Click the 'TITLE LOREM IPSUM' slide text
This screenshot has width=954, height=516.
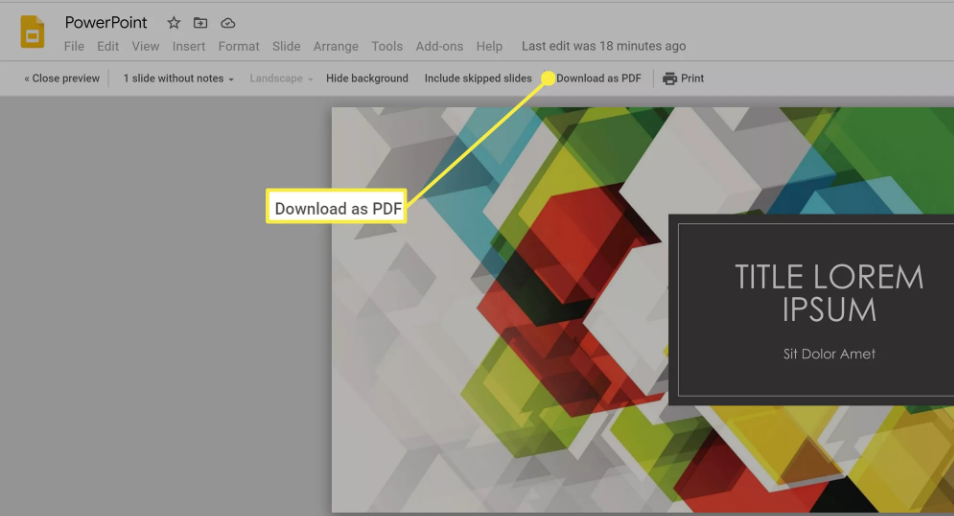[x=829, y=293]
